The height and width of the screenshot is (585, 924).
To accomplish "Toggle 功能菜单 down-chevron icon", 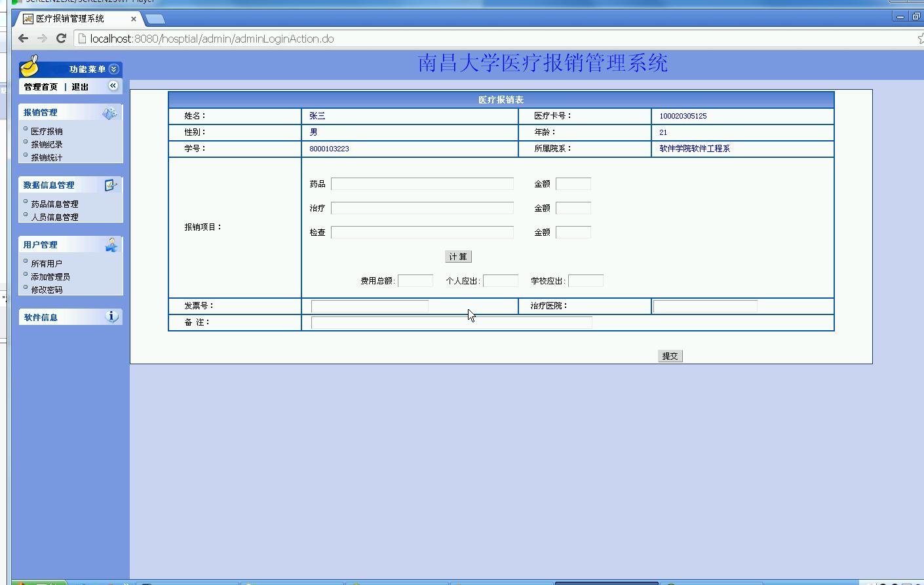I will 114,69.
